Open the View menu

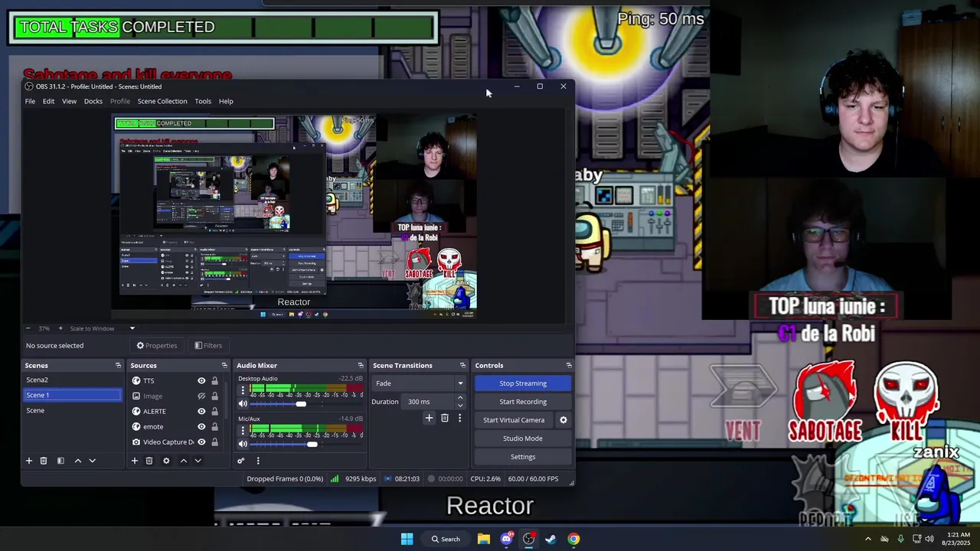point(69,101)
